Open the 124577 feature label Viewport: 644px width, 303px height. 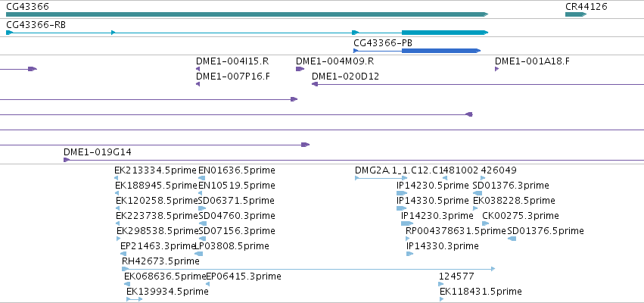click(456, 276)
